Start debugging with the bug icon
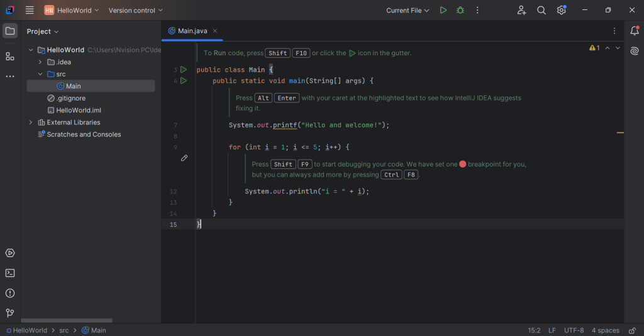 [460, 10]
